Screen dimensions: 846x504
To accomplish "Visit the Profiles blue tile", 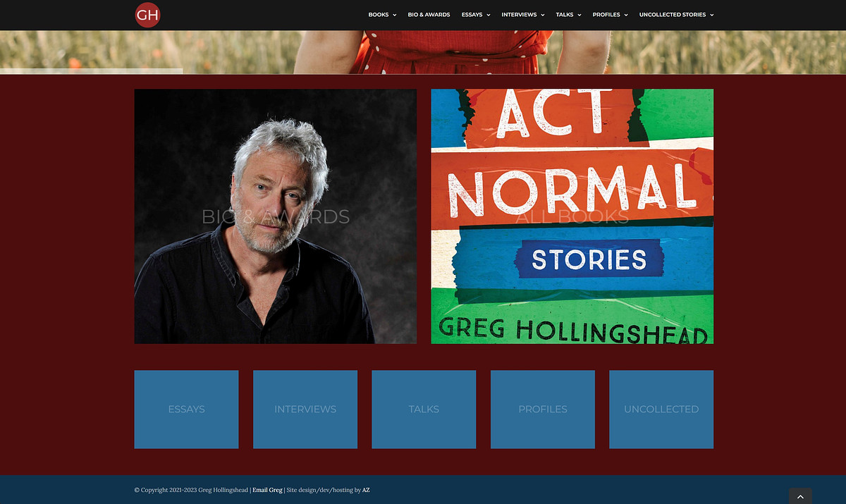I will point(543,410).
